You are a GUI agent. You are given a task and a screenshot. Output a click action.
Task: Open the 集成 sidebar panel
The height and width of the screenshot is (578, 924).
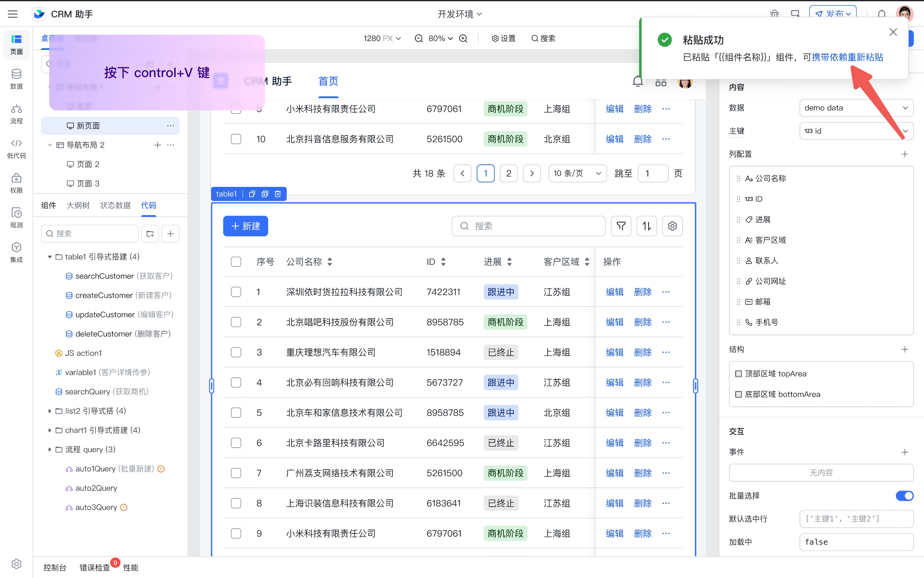pos(16,252)
